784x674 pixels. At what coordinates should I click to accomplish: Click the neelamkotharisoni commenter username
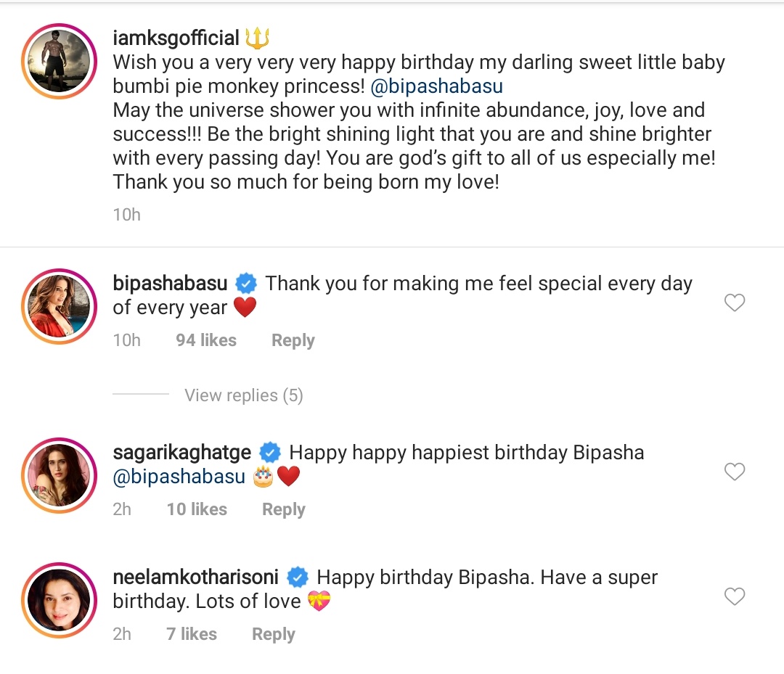[195, 578]
